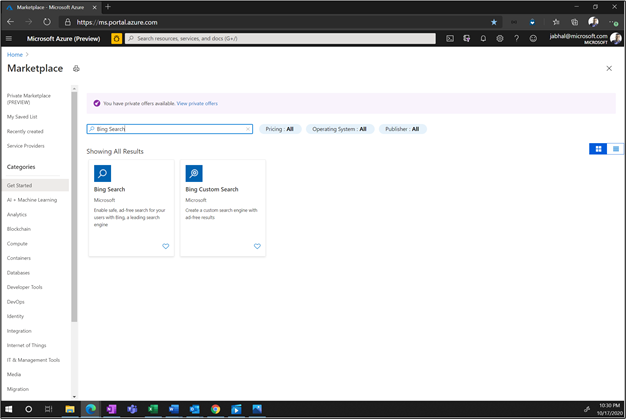Open the jabhal@microsoft.com account menu
This screenshot has width=626, height=419.
tap(585, 38)
